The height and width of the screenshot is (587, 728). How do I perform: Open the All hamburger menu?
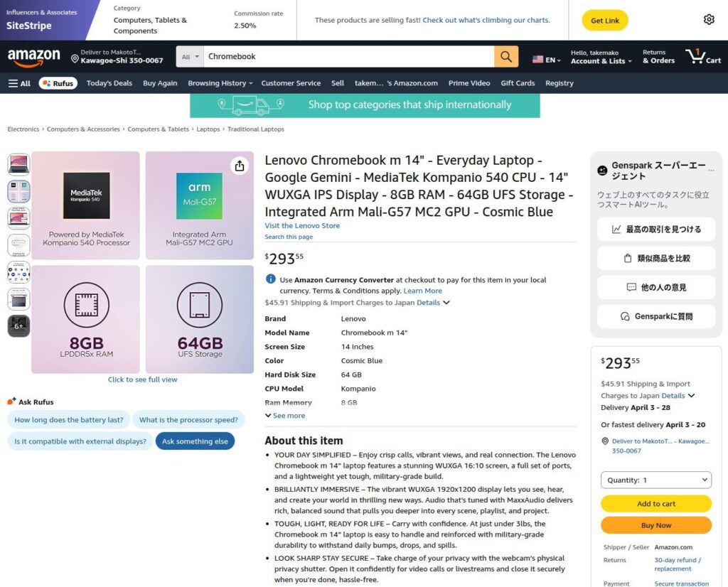[19, 83]
